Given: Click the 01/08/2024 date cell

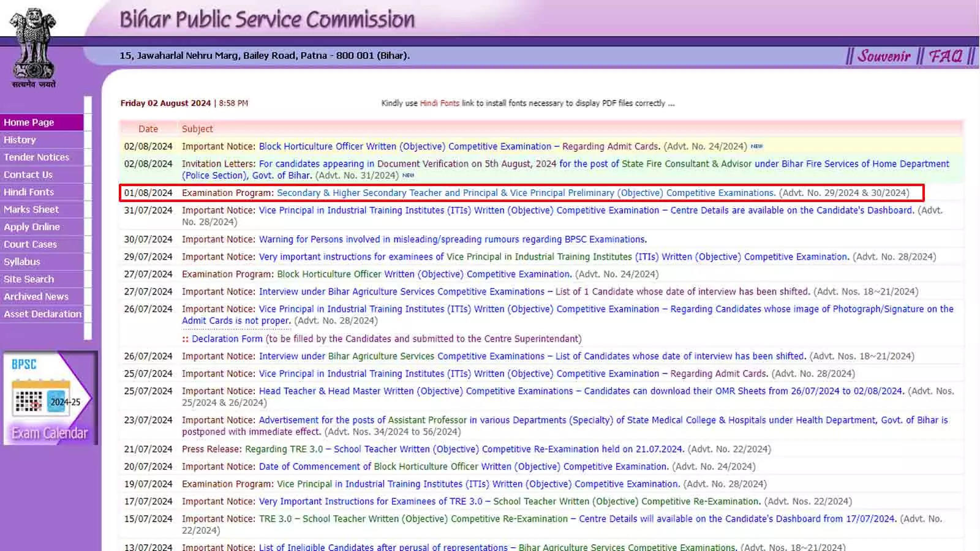Looking at the screenshot, I should [148, 193].
